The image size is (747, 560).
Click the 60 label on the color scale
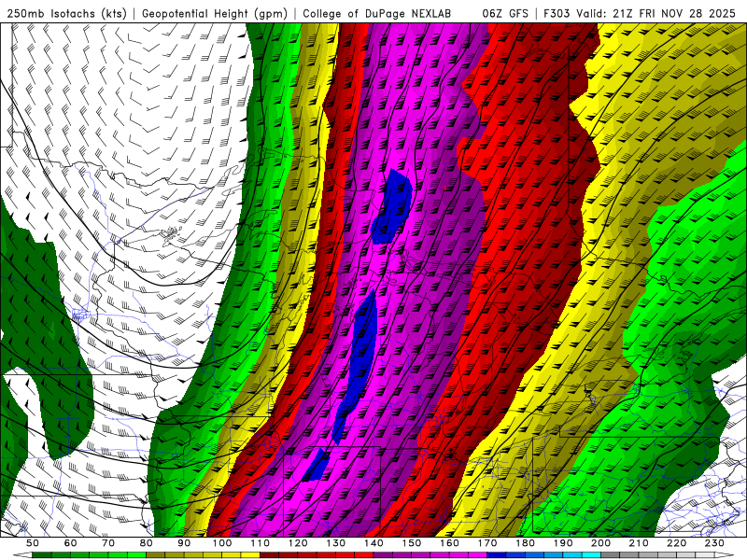pos(71,543)
